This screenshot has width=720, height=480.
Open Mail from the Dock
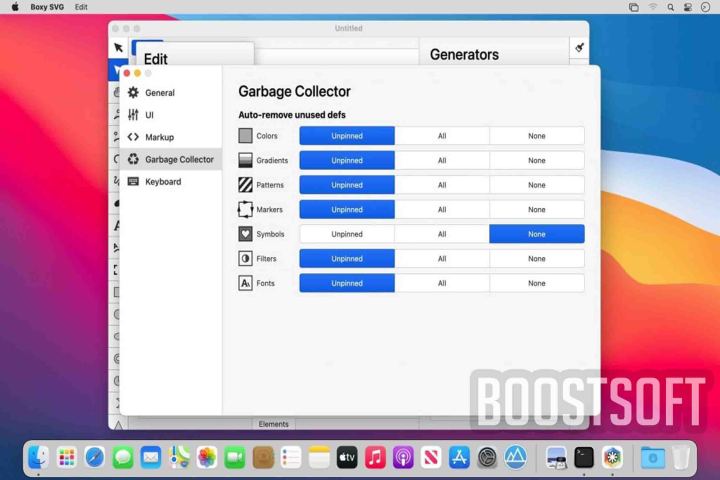click(151, 457)
